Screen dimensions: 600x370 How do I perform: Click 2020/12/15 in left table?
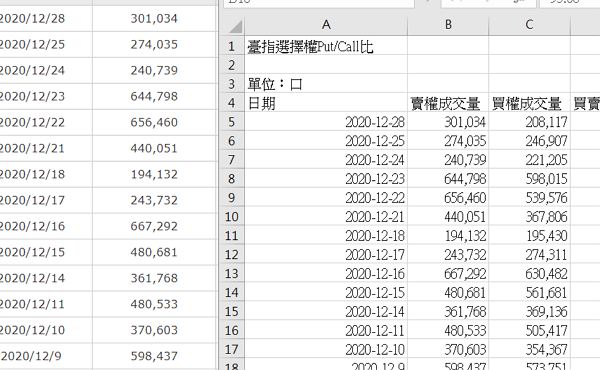pyautogui.click(x=32, y=252)
